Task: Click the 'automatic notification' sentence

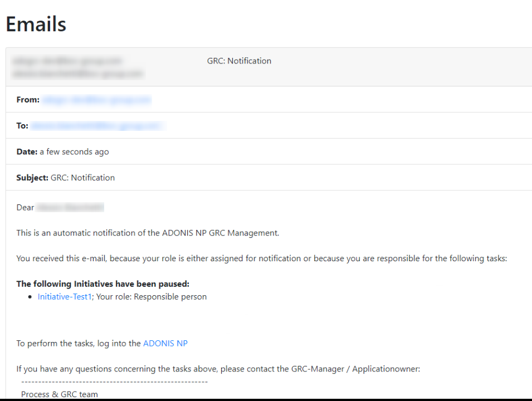Action: pyautogui.click(x=148, y=233)
